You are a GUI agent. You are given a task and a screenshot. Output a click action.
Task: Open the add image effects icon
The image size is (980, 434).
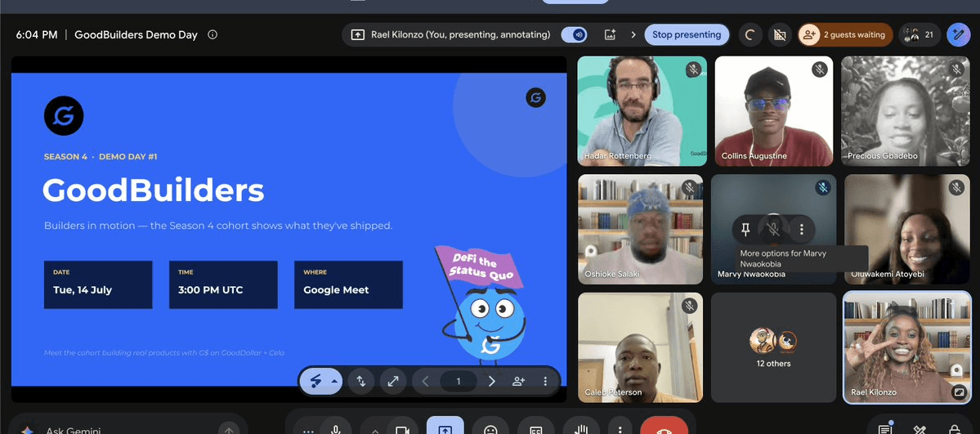(x=610, y=35)
